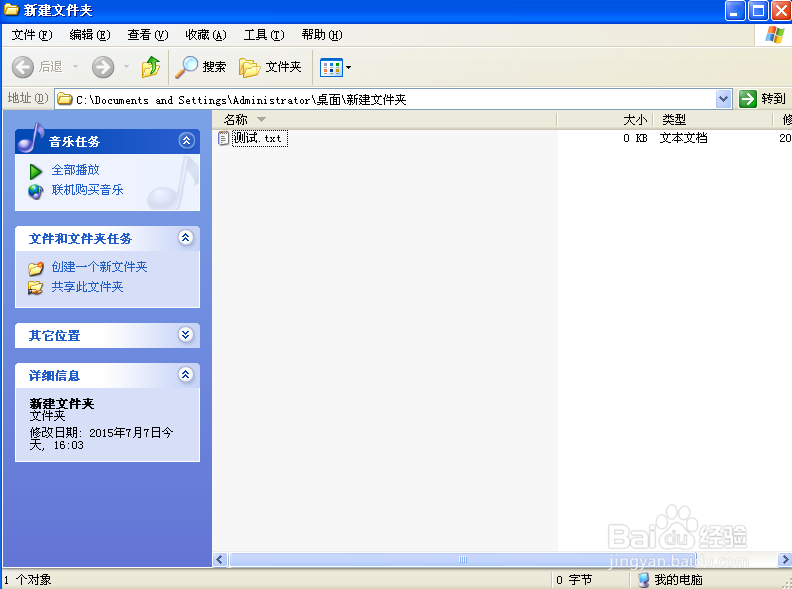Click the play all green triangle icon
The width and height of the screenshot is (792, 589).
click(35, 172)
